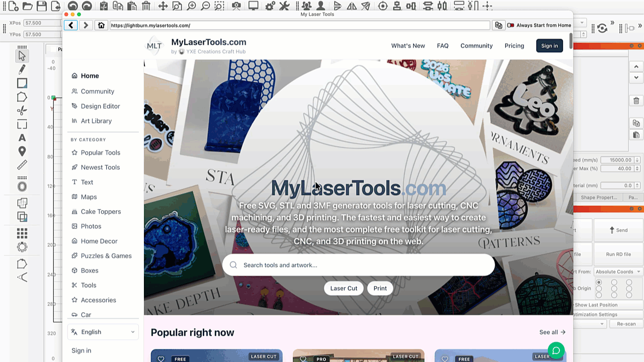Favorite the first FREE popular tool card
The height and width of the screenshot is (362, 644).
click(x=161, y=359)
